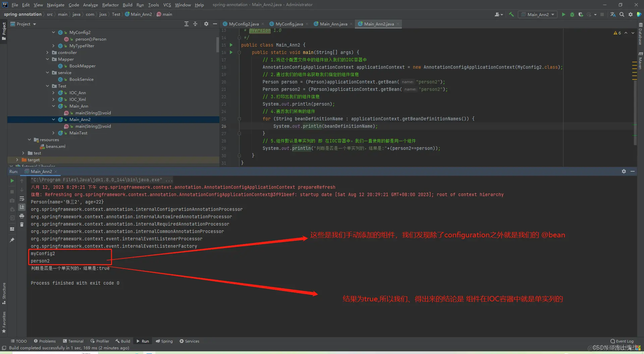
Task: Select BookService in the project tree
Action: (x=81, y=79)
